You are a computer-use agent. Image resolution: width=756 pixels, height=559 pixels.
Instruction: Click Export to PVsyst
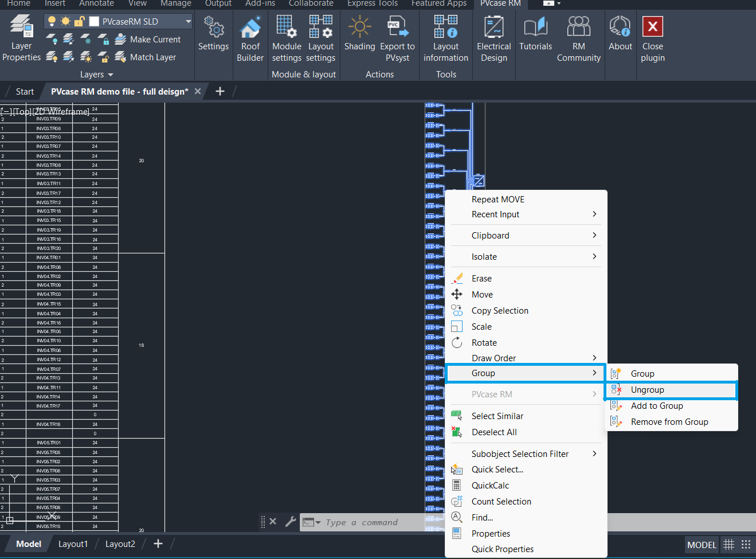pyautogui.click(x=397, y=38)
